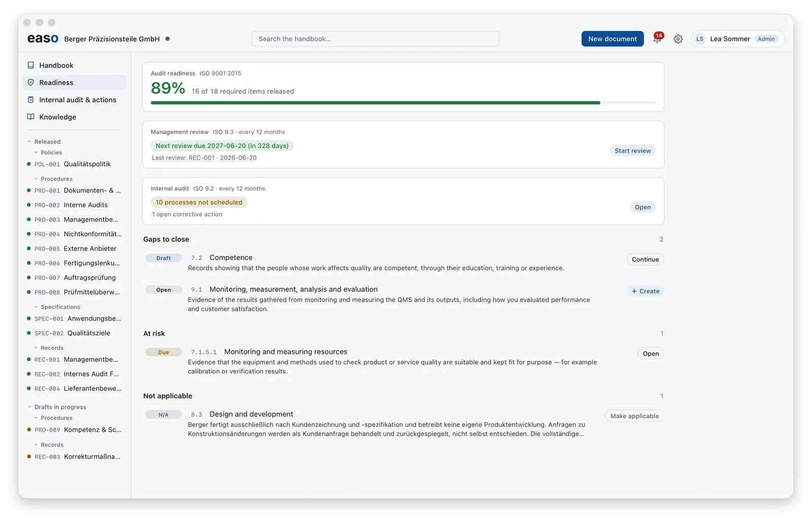This screenshot has height=521, width=812.
Task: Open Handbook section
Action: (75, 65)
